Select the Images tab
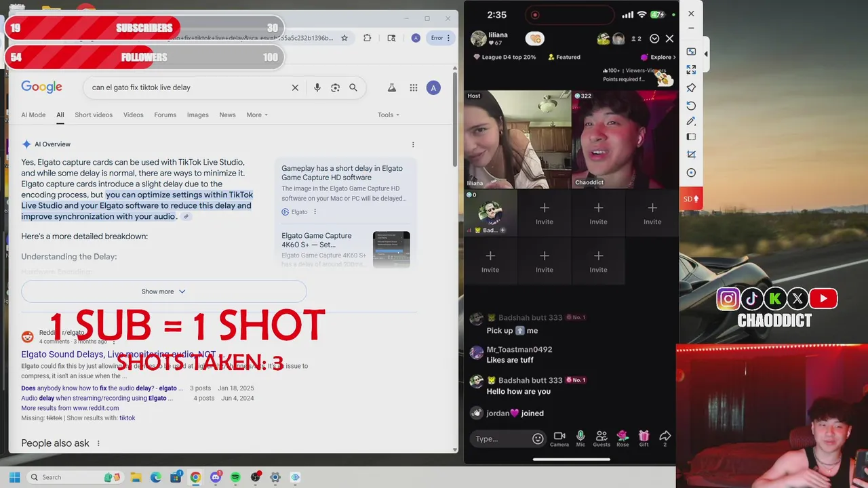The height and width of the screenshot is (488, 868). point(198,115)
